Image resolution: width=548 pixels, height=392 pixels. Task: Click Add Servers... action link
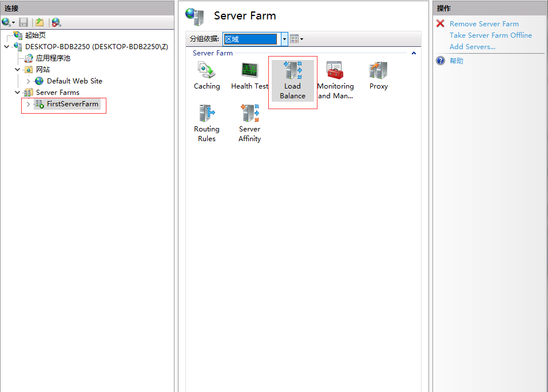[472, 47]
